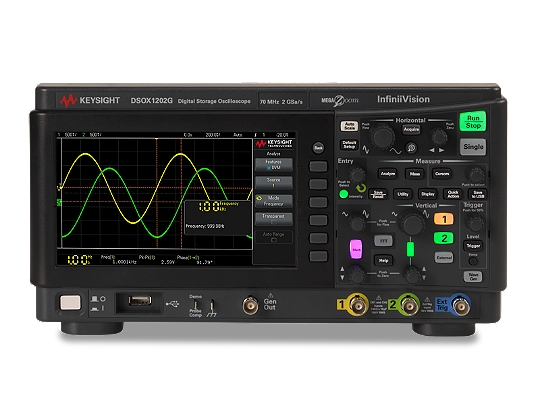Push the softkey next to Source
Screen dimensions: 540x405
click(x=318, y=184)
